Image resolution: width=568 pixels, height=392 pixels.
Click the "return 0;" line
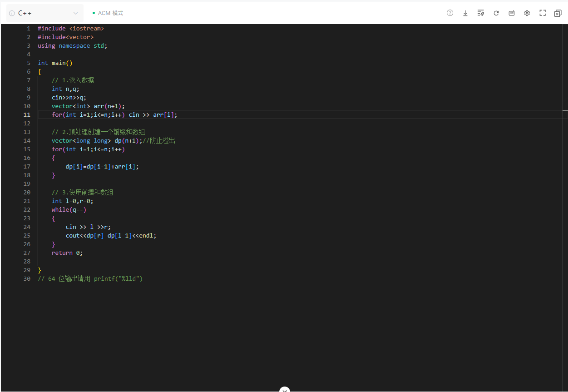click(x=67, y=253)
